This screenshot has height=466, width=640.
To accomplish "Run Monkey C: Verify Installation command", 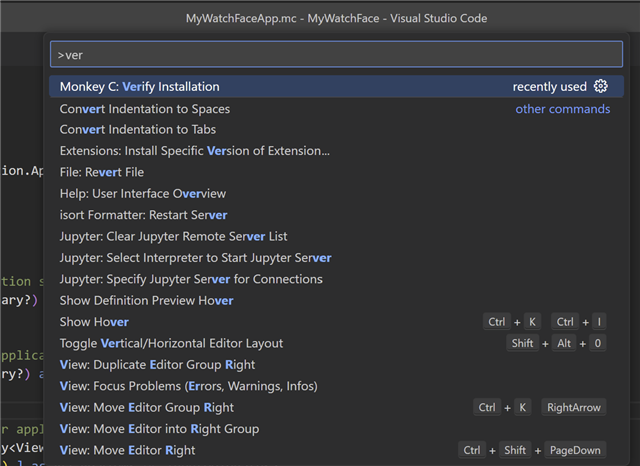I will tap(336, 87).
